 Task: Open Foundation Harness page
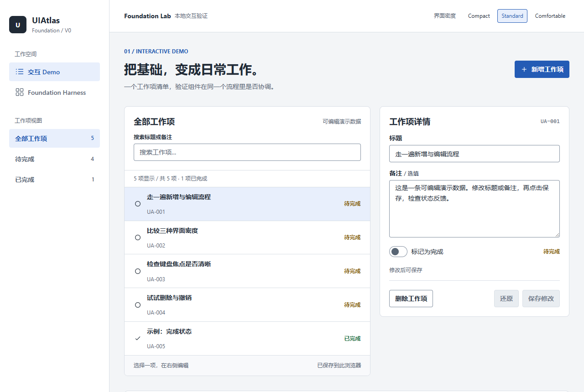point(54,92)
